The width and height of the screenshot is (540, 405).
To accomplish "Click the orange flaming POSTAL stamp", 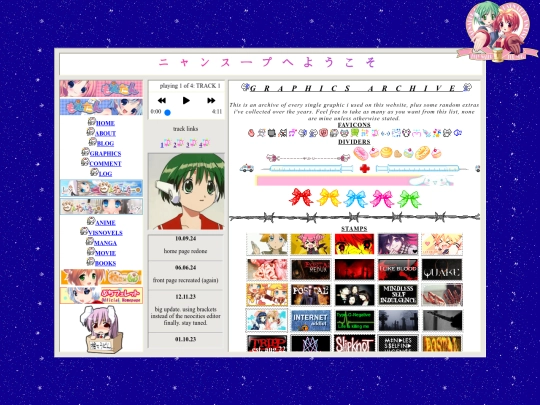I will [x=442, y=343].
